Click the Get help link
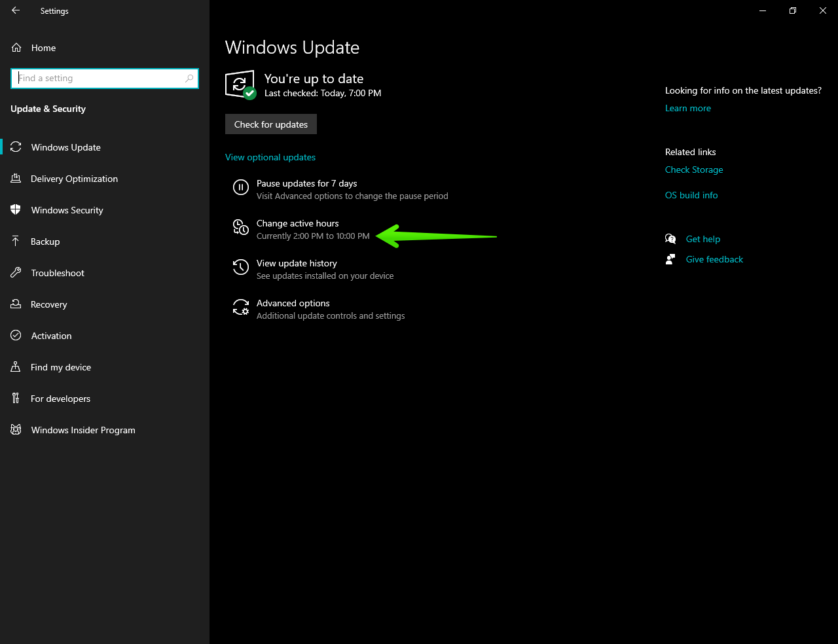The height and width of the screenshot is (644, 838). [x=703, y=239]
